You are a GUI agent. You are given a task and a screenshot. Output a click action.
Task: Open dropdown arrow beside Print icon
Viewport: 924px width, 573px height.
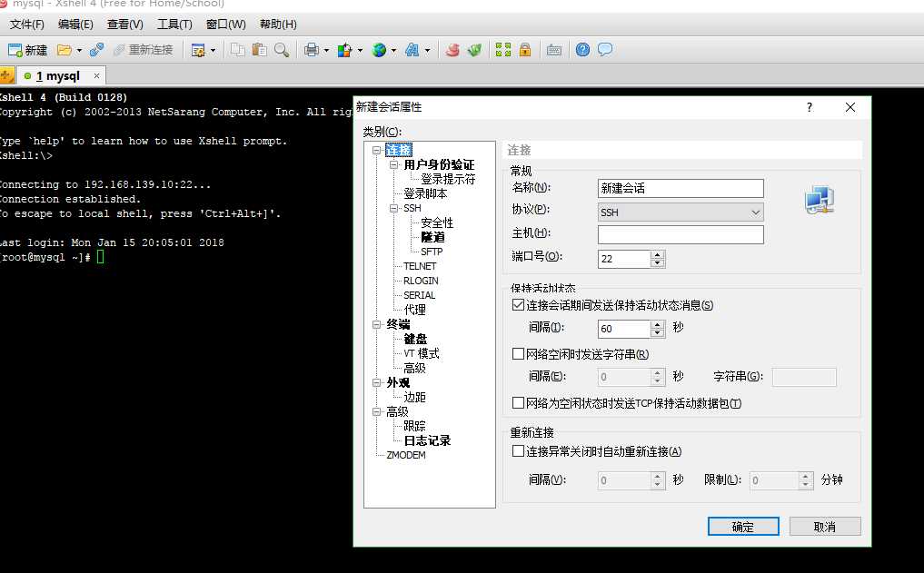tap(326, 51)
